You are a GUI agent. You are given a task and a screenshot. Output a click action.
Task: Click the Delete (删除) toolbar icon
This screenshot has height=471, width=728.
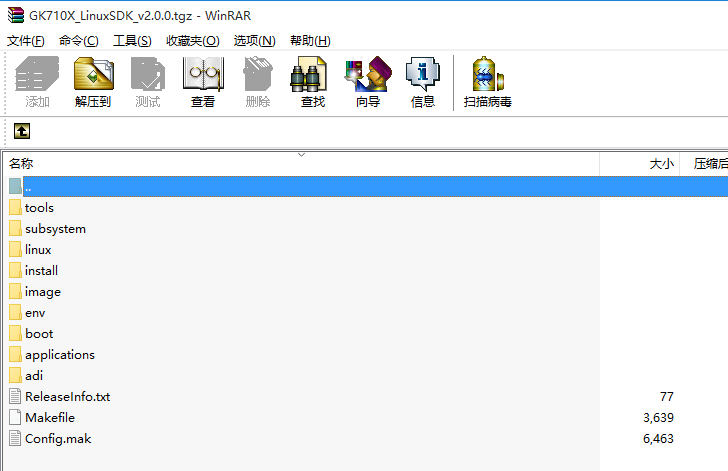point(258,73)
